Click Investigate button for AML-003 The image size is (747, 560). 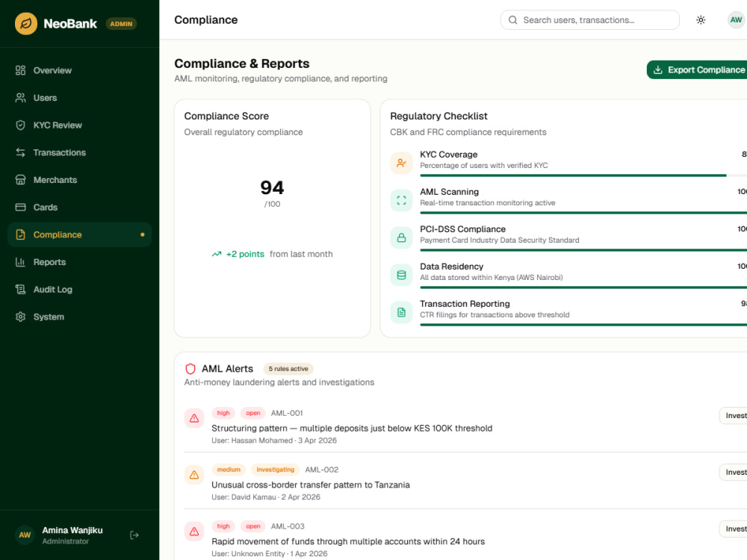point(734,529)
